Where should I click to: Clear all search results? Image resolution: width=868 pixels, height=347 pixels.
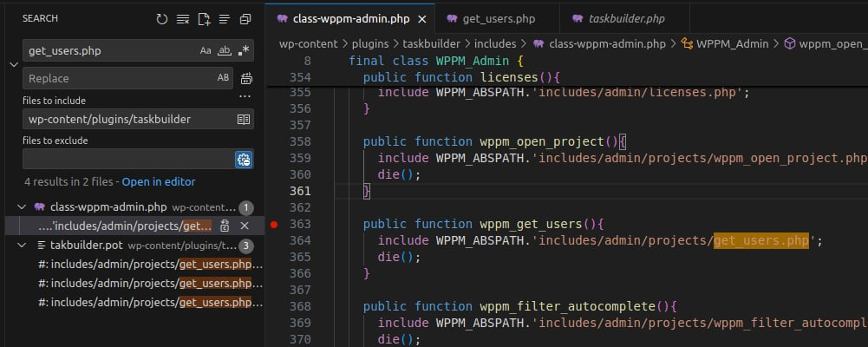click(x=182, y=18)
